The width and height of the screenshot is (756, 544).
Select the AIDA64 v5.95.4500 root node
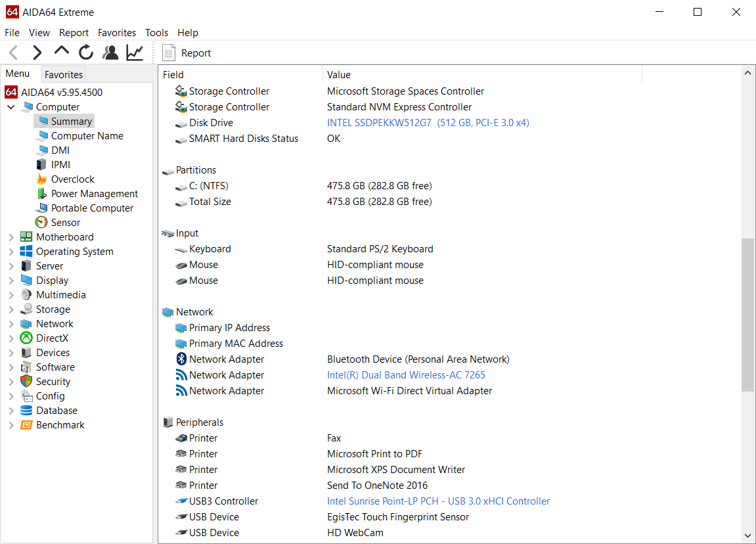(x=62, y=92)
